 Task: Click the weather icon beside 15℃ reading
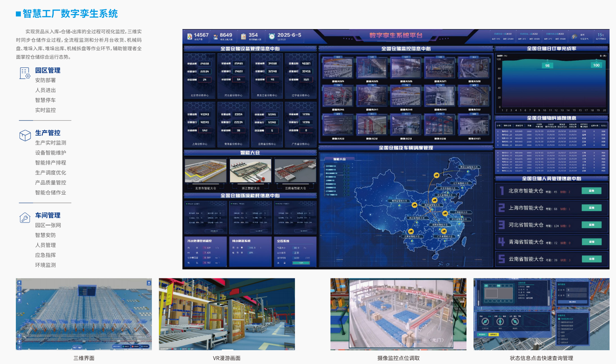point(574,36)
